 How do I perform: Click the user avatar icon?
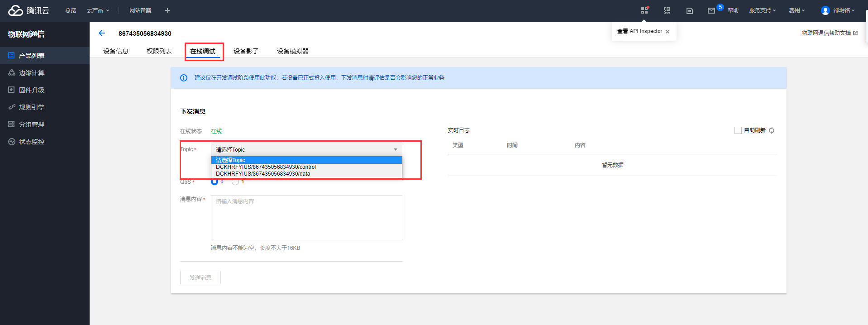click(825, 10)
